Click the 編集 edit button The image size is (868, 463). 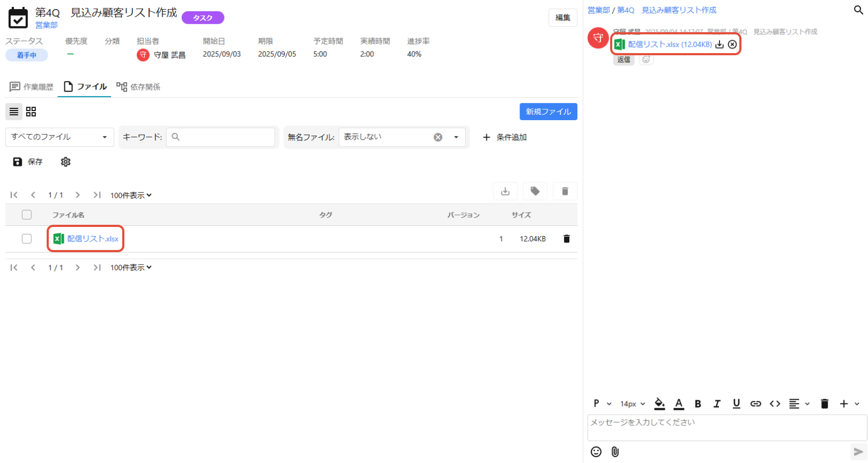pyautogui.click(x=563, y=18)
